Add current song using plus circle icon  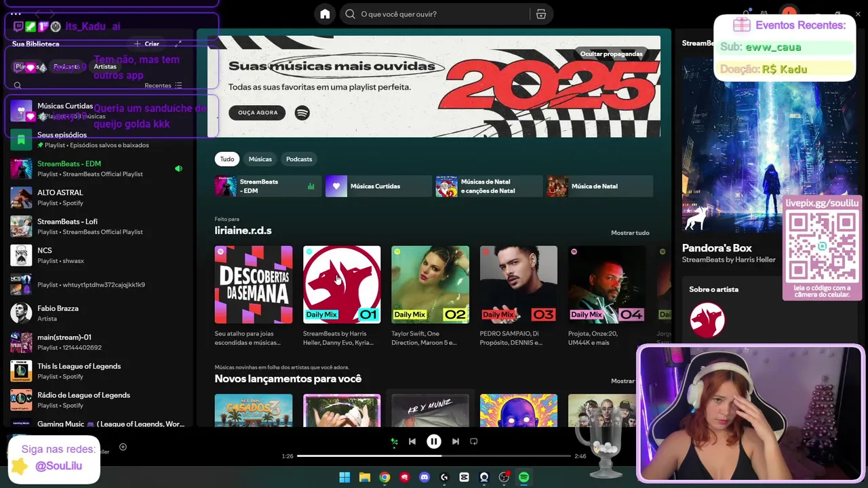pos(123,447)
